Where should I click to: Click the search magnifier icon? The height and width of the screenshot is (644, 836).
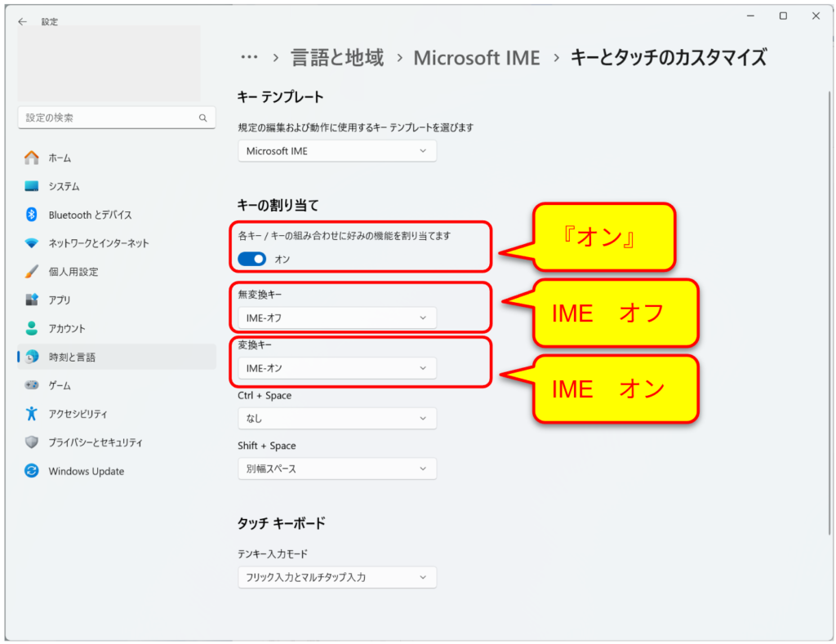point(202,118)
